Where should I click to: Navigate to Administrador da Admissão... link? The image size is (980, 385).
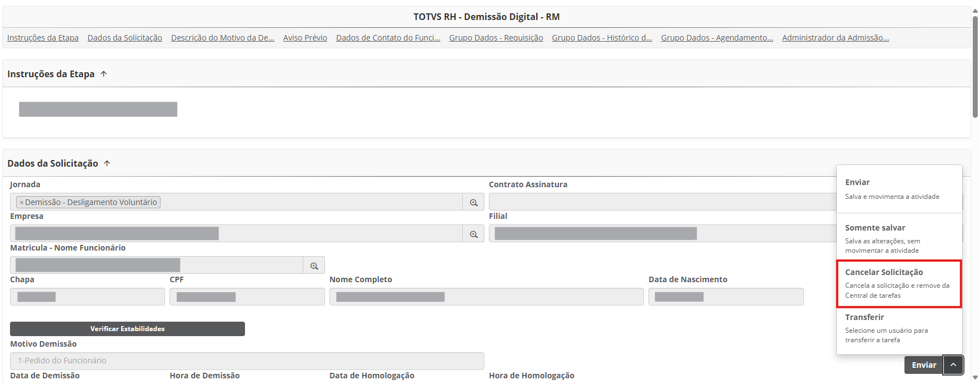tap(835, 38)
